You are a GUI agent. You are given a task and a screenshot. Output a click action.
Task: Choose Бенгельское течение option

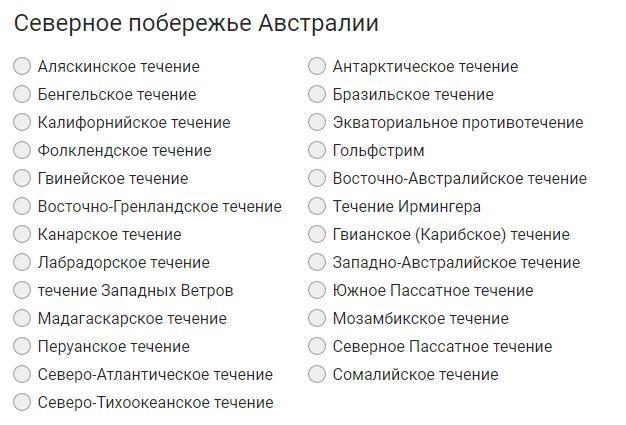[x=22, y=94]
